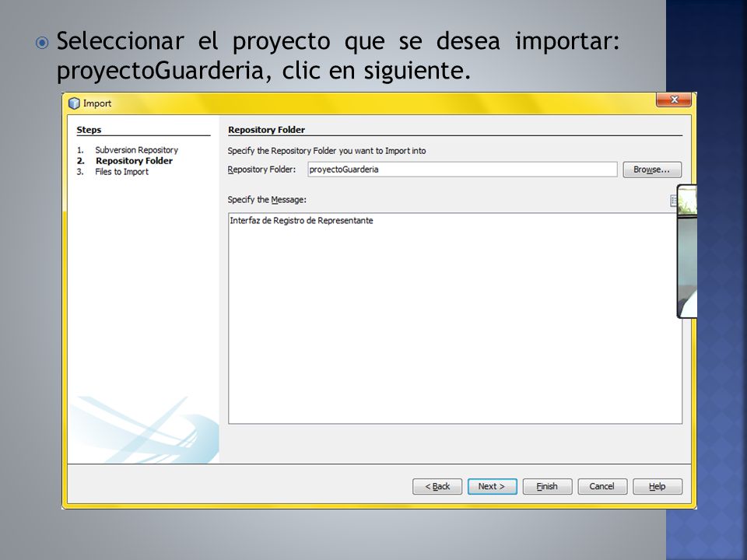Click the slide heading about proyectoGuarderia

pos(337,55)
